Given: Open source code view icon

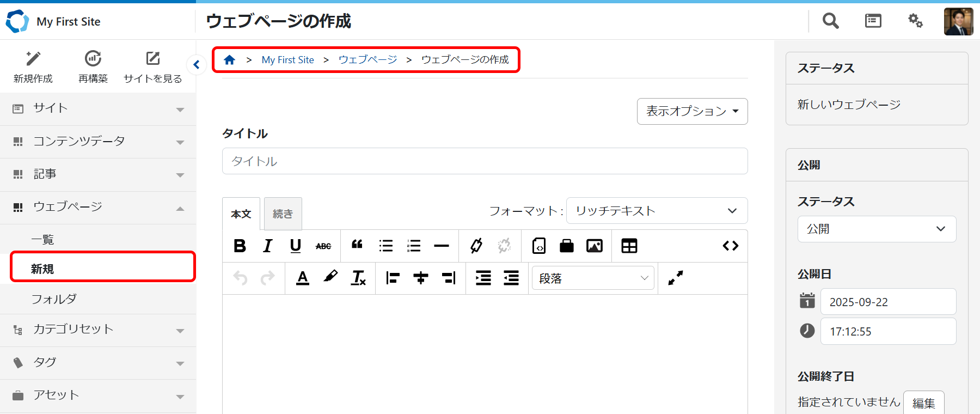Looking at the screenshot, I should [x=730, y=246].
